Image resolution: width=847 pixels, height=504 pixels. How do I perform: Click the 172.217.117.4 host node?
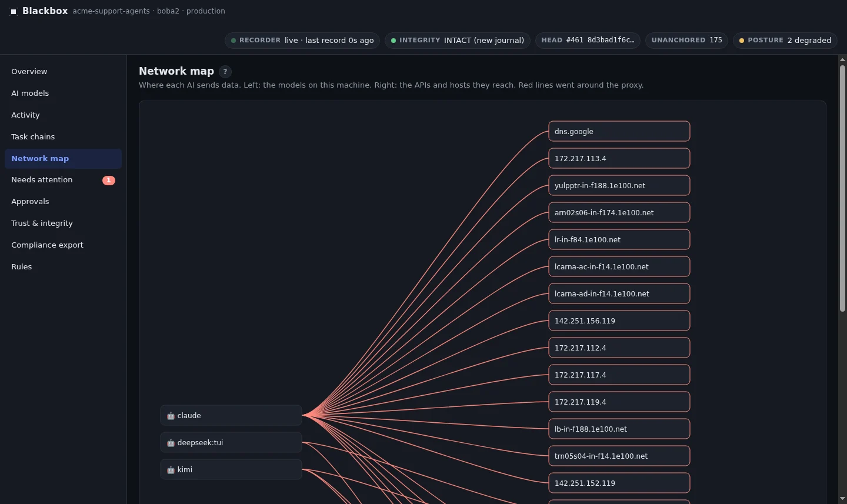[619, 375]
